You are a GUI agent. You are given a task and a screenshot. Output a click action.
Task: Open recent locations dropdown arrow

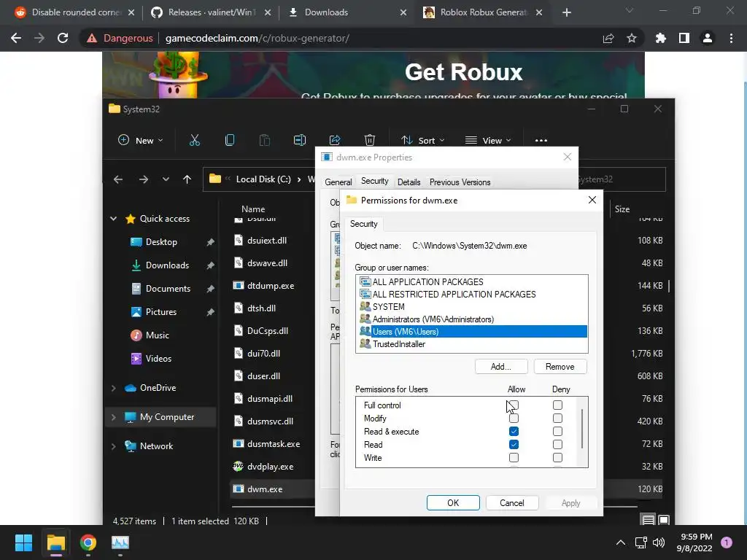[x=166, y=179]
